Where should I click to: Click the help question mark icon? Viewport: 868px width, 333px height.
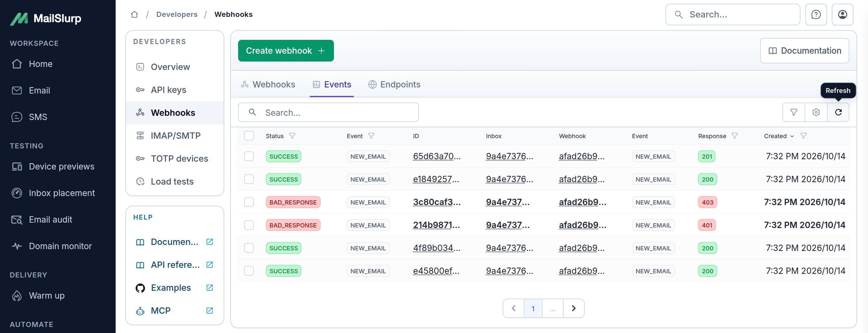(816, 14)
